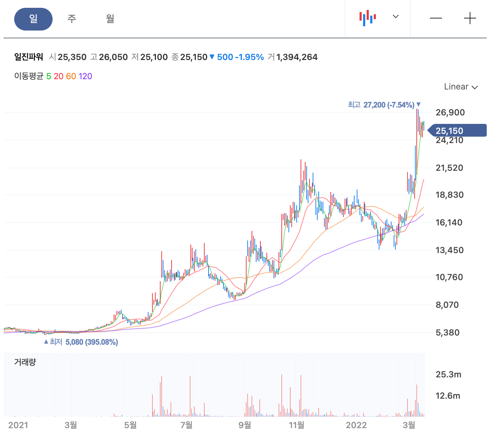The height and width of the screenshot is (448, 491).
Task: Click the 5,380 price axis label
Action: [448, 333]
